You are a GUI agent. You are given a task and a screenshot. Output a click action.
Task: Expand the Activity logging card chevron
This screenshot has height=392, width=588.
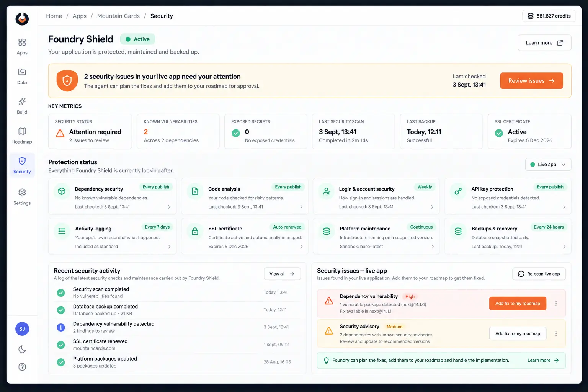[170, 247]
